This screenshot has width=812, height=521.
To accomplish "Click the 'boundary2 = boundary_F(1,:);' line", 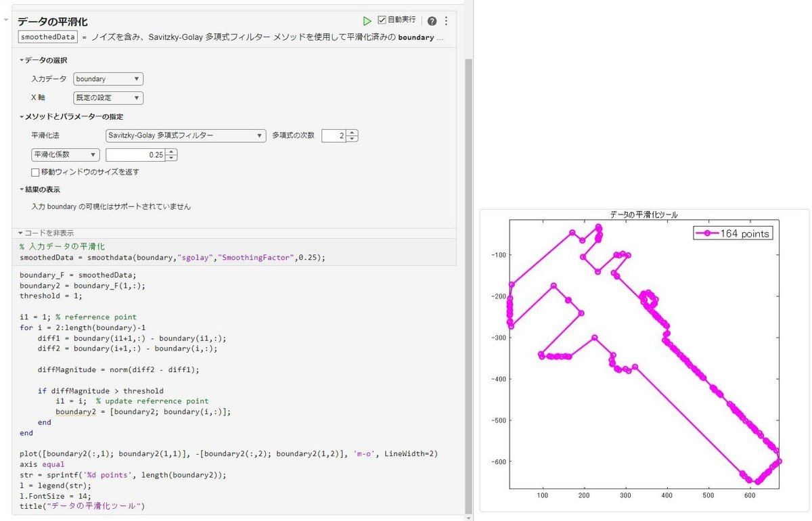I will 83,286.
